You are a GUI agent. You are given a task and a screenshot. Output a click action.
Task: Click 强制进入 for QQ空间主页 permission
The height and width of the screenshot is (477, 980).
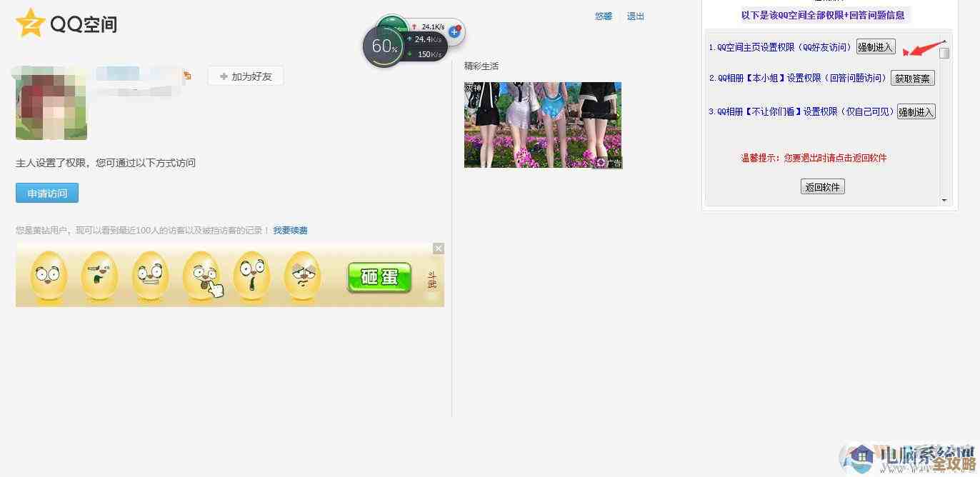pos(875,46)
